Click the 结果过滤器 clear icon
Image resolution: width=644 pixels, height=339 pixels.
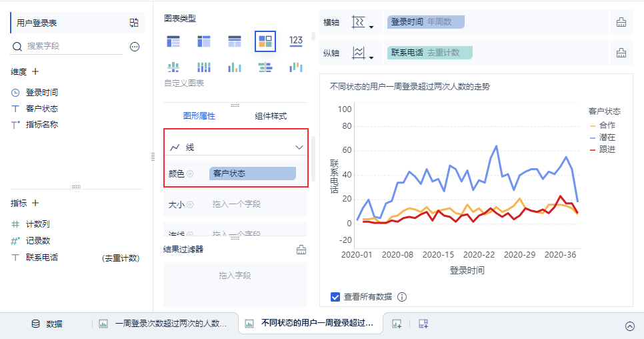(301, 250)
